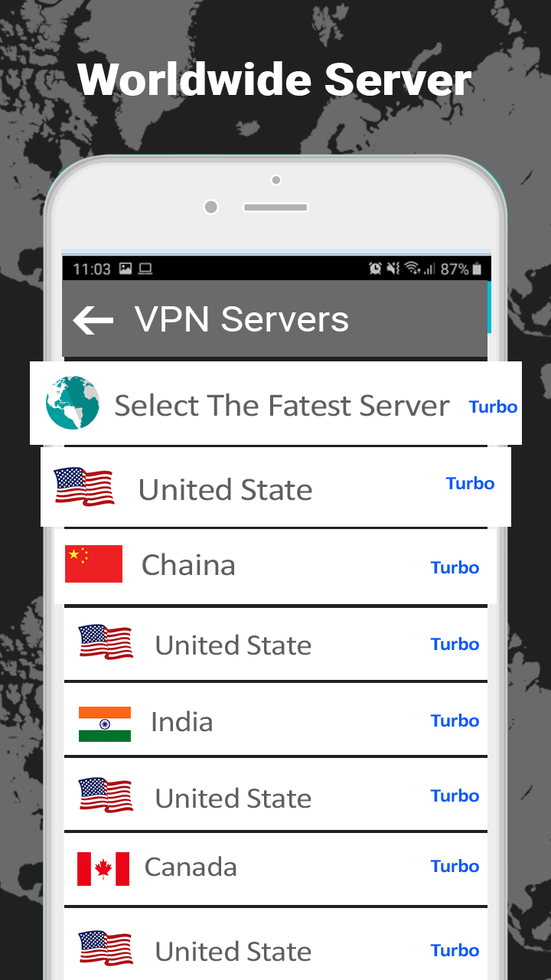551x980 pixels.
Task: Tap the first United State flag icon
Action: (x=84, y=487)
